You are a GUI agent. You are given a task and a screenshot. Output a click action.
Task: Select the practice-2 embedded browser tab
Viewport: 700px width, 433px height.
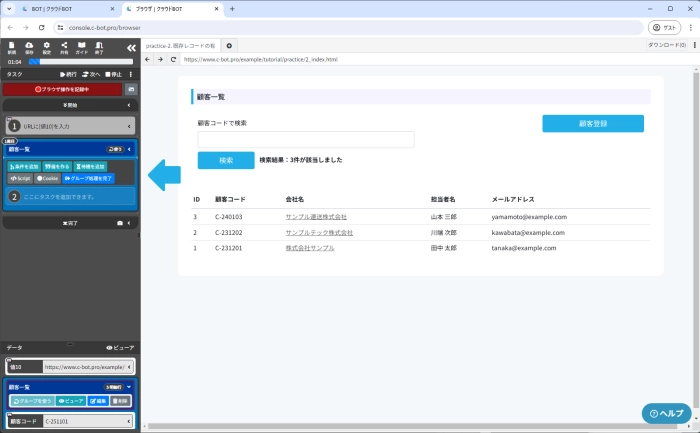(x=180, y=45)
